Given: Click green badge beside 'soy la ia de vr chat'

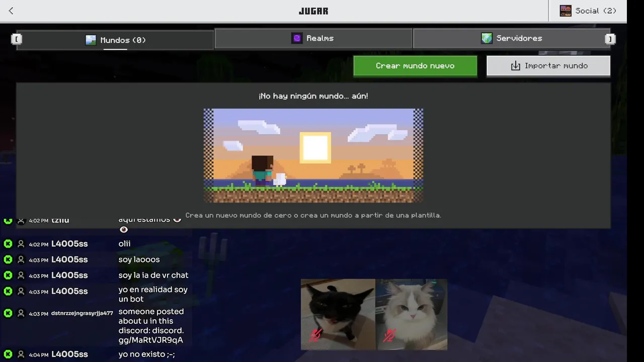Looking at the screenshot, I should coord(8,276).
